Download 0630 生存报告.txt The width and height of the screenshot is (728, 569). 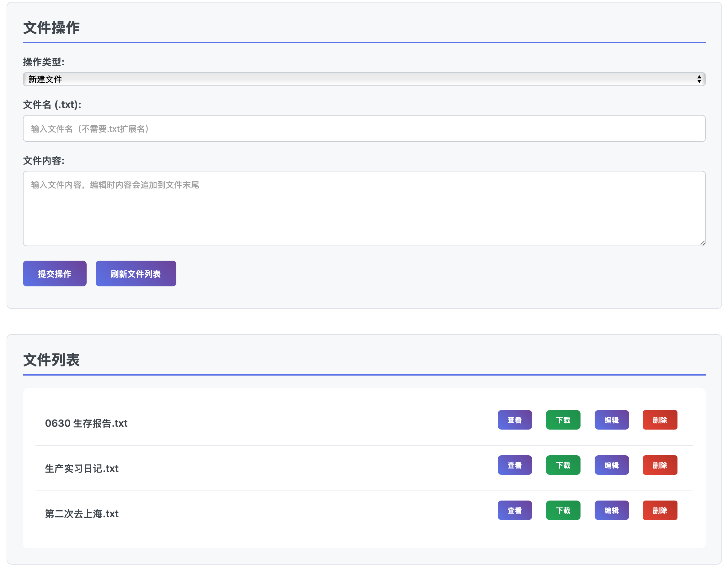563,420
